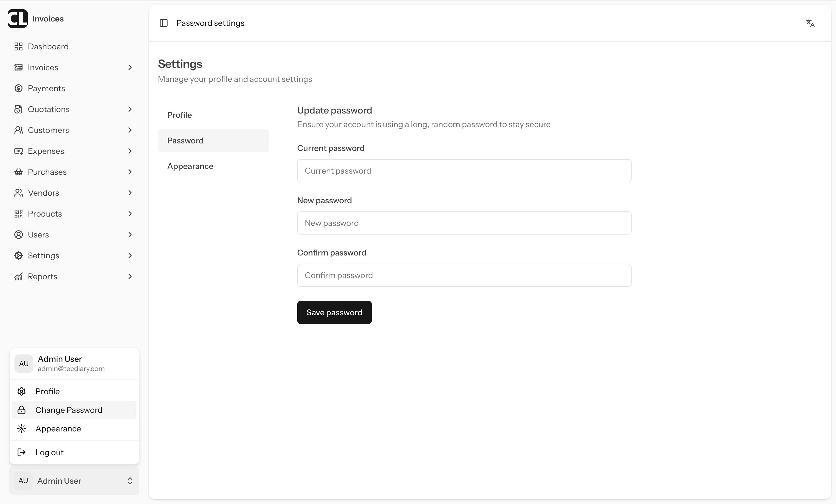Choose Profile in the user menu
Image resolution: width=836 pixels, height=504 pixels.
click(x=74, y=391)
